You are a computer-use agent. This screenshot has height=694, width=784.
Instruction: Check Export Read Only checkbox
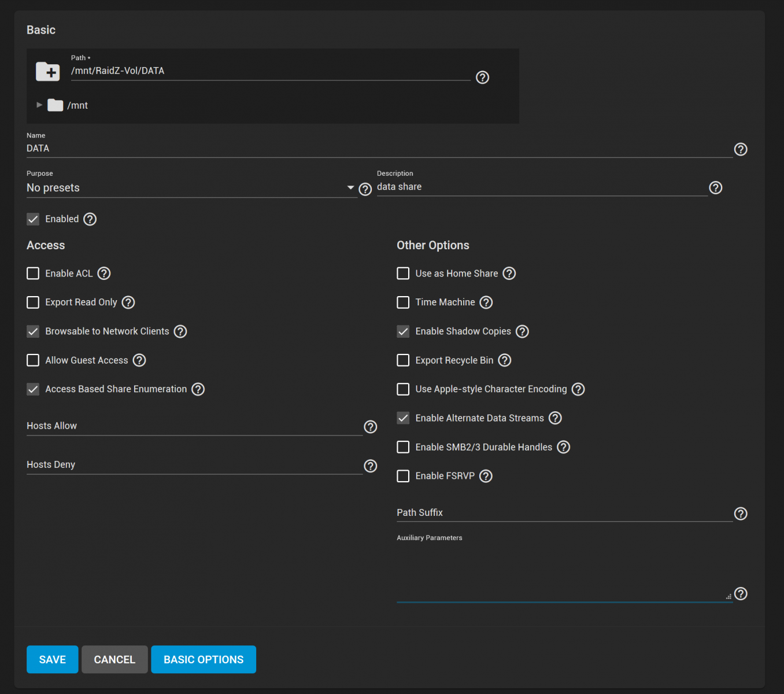click(x=33, y=302)
